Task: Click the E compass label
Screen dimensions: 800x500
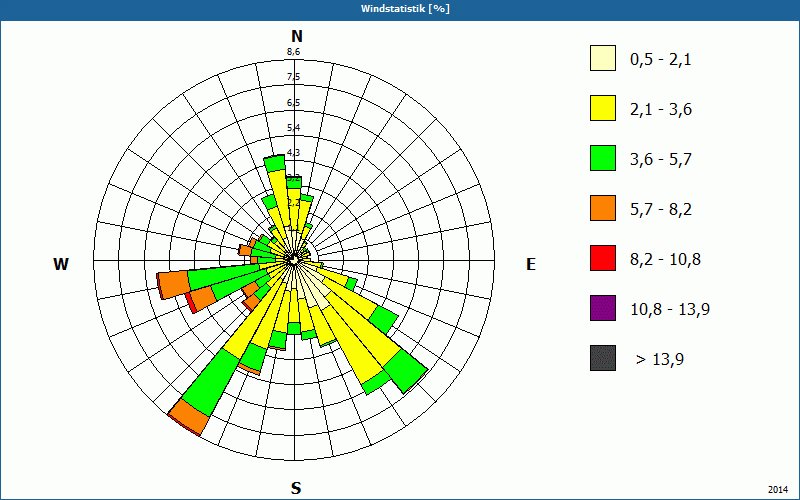Action: (x=531, y=264)
